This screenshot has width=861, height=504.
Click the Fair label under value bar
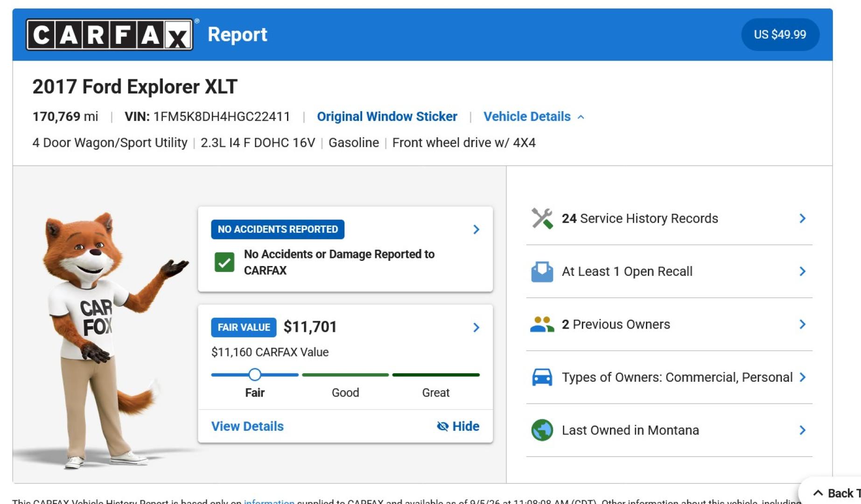pyautogui.click(x=255, y=393)
